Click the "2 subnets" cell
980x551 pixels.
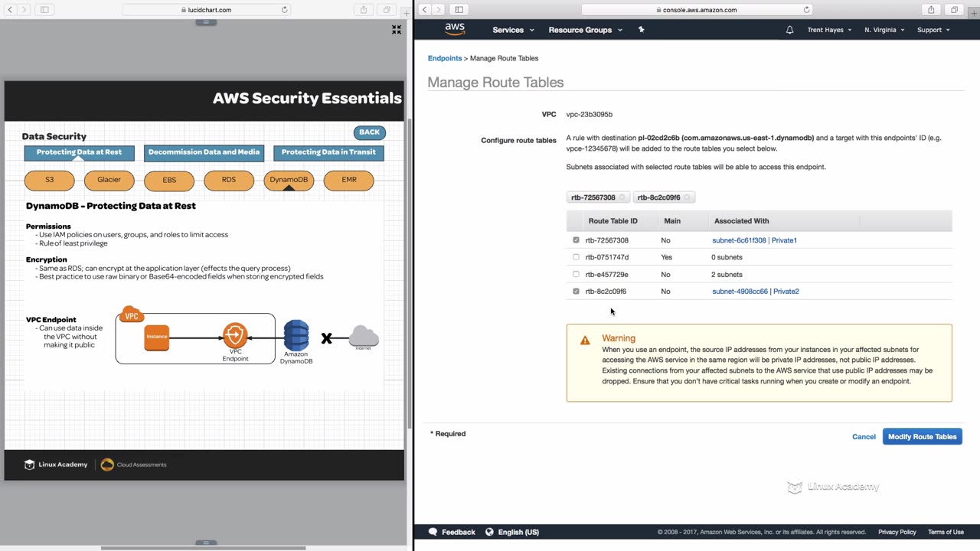(727, 274)
